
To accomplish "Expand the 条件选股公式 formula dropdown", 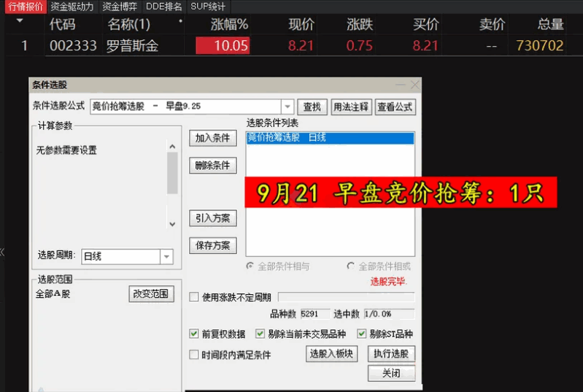I will [287, 107].
